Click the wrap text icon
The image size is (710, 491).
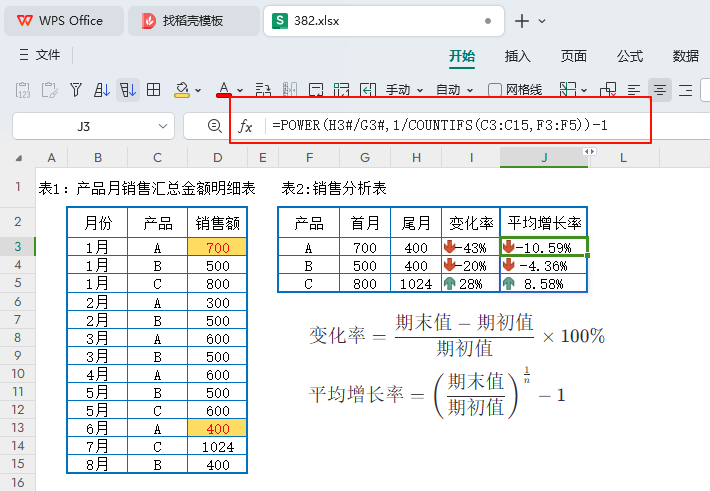tap(316, 90)
